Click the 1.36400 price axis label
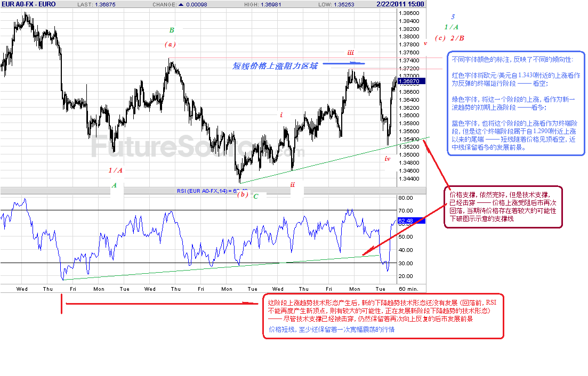 pyautogui.click(x=409, y=100)
